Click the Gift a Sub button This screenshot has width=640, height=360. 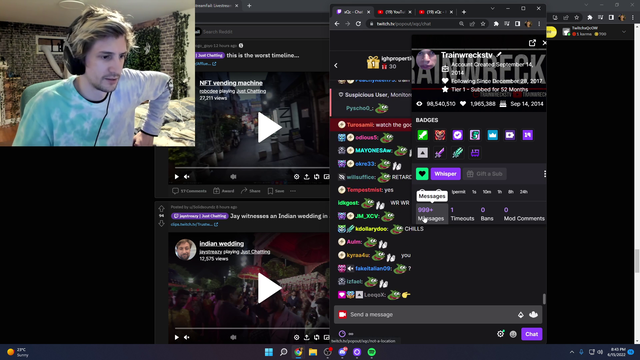click(484, 174)
